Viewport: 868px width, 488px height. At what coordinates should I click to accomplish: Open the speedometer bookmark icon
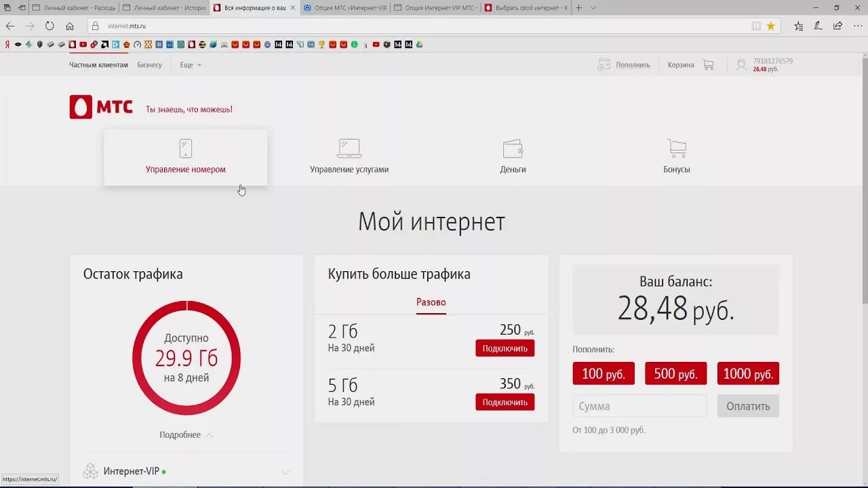[137, 45]
